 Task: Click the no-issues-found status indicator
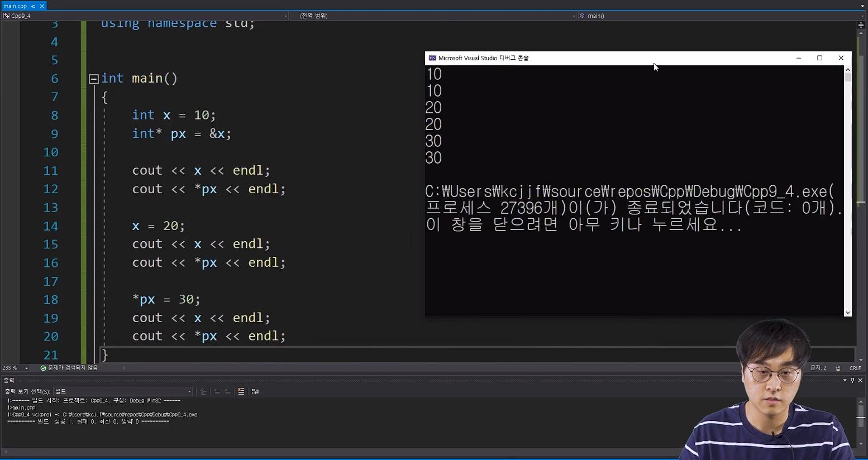(69, 368)
